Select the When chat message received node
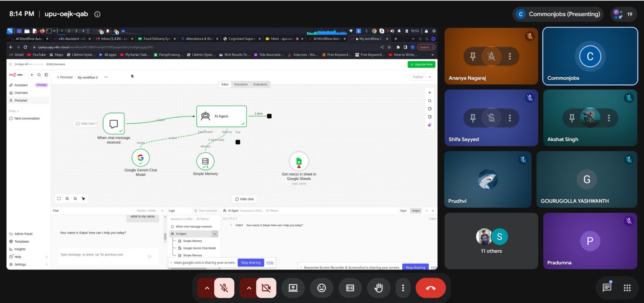Screen dimensions: 644x303 114,123
